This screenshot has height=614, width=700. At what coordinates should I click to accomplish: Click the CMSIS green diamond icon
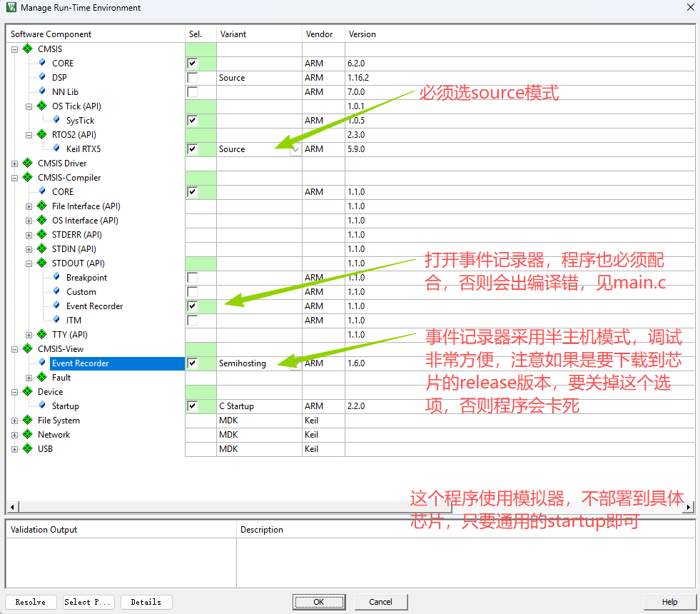(28, 49)
